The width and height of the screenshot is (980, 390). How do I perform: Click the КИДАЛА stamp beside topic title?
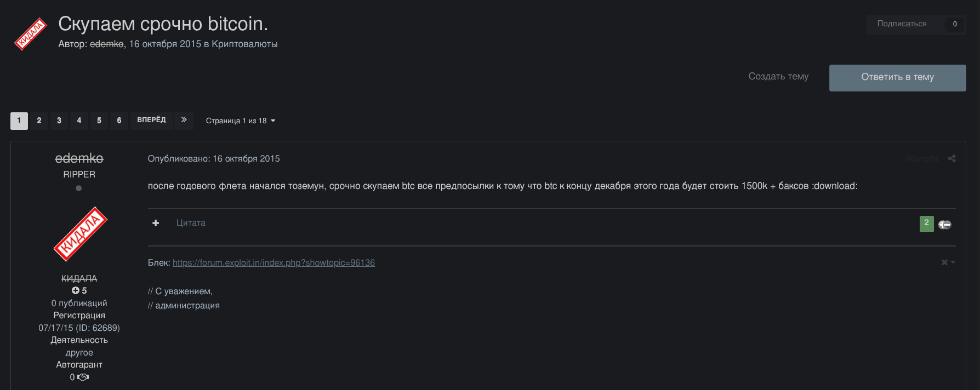(31, 33)
